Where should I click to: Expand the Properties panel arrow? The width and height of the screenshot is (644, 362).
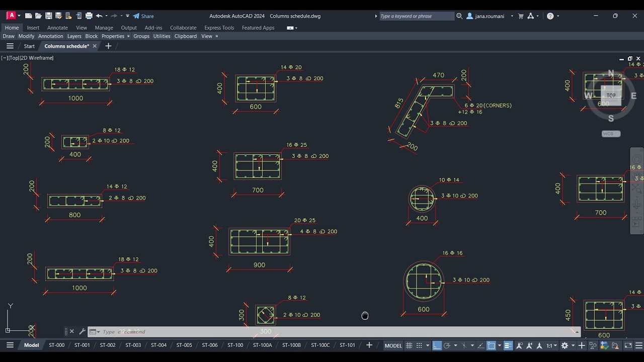(128, 36)
